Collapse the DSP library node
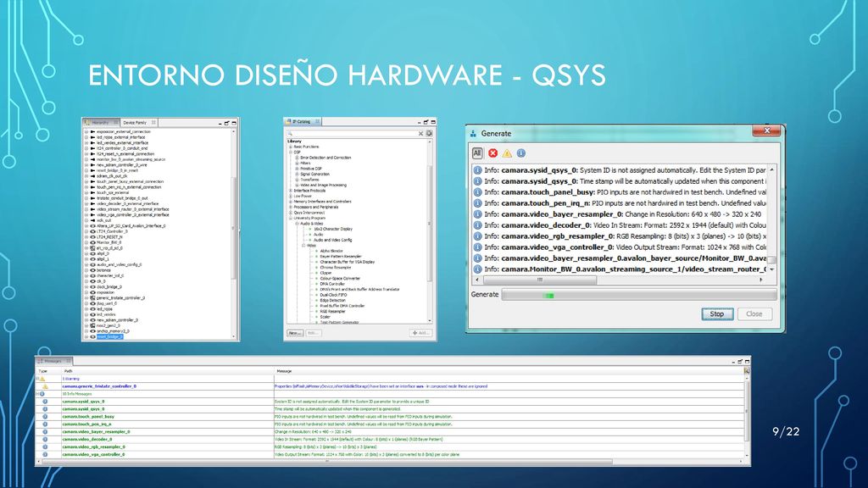Screen dimensions: 868x488 (x=291, y=152)
